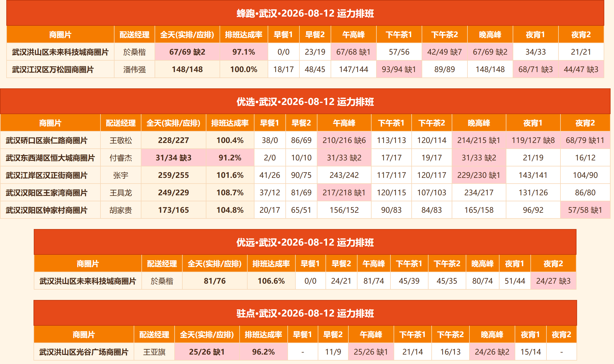Click the 119/127 缺8 夜宵1 cell
Image resolution: width=614 pixels, height=364 pixels.
click(533, 140)
